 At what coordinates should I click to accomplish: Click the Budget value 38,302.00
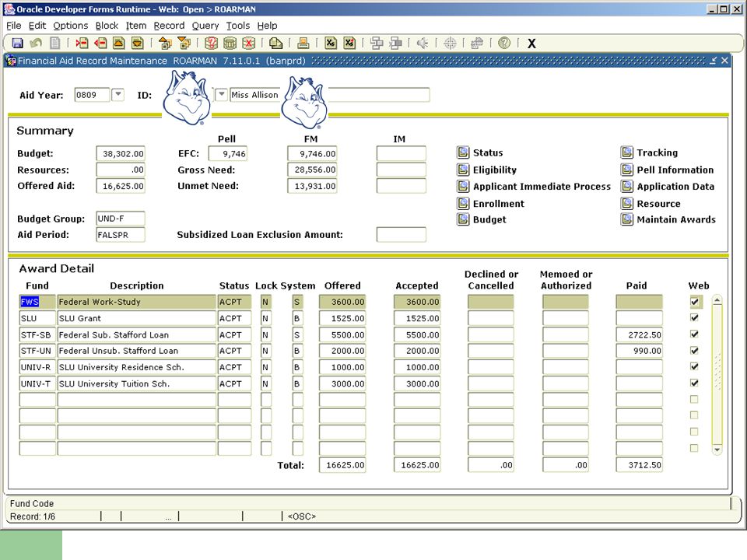point(121,154)
